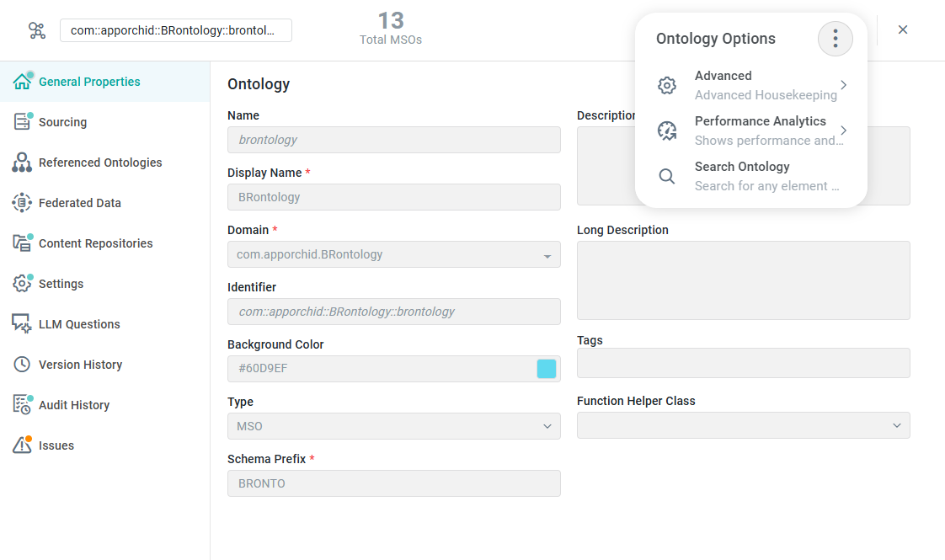945x560 pixels.
Task: Click the 13 Total MSOs counter
Action: 391,29
